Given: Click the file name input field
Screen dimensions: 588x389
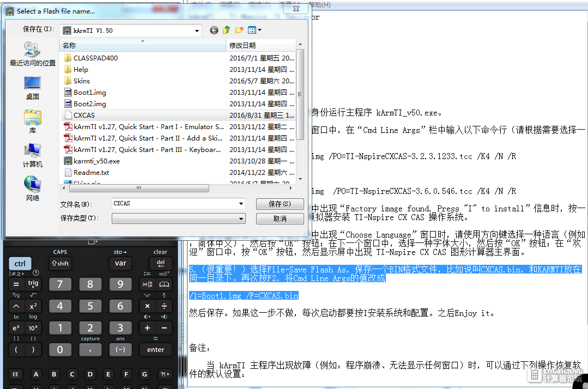Looking at the screenshot, I should (175, 204).
